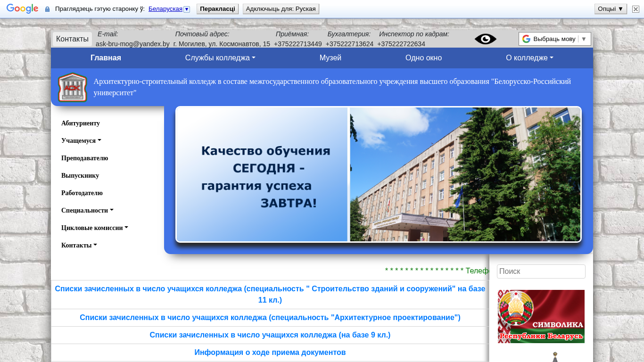Open Абитуриенту sidebar link
The height and width of the screenshot is (362, 644).
pyautogui.click(x=81, y=123)
